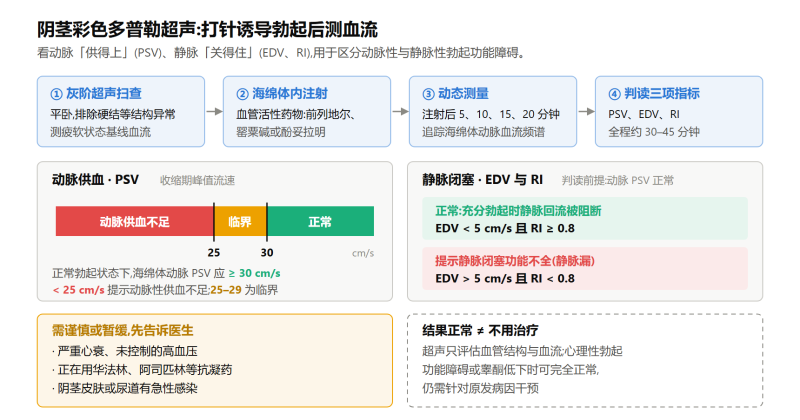Click the title 阴茎彩色多普勒超声:打针诱导勃起后测血流

pyautogui.click(x=207, y=29)
